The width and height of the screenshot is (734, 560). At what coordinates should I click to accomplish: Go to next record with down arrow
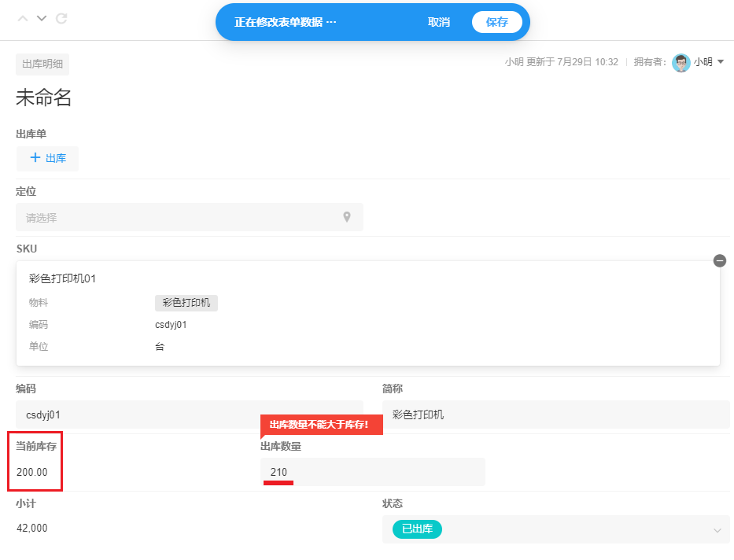click(x=42, y=18)
